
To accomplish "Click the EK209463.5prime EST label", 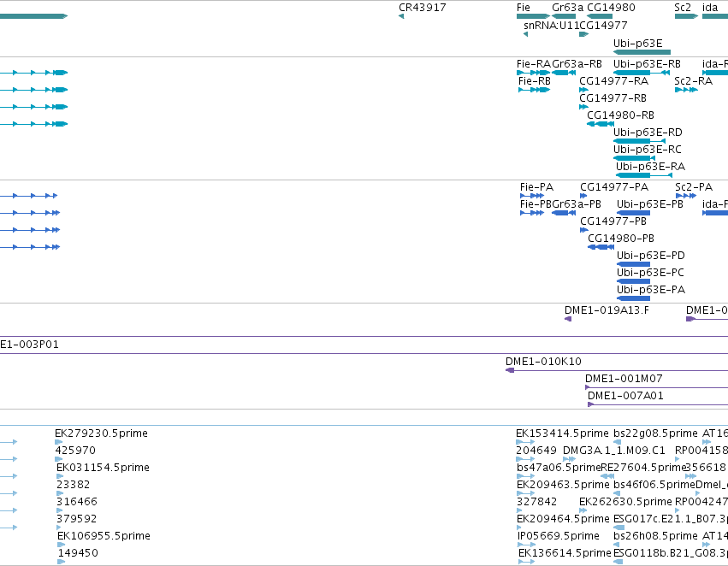I will tap(563, 486).
